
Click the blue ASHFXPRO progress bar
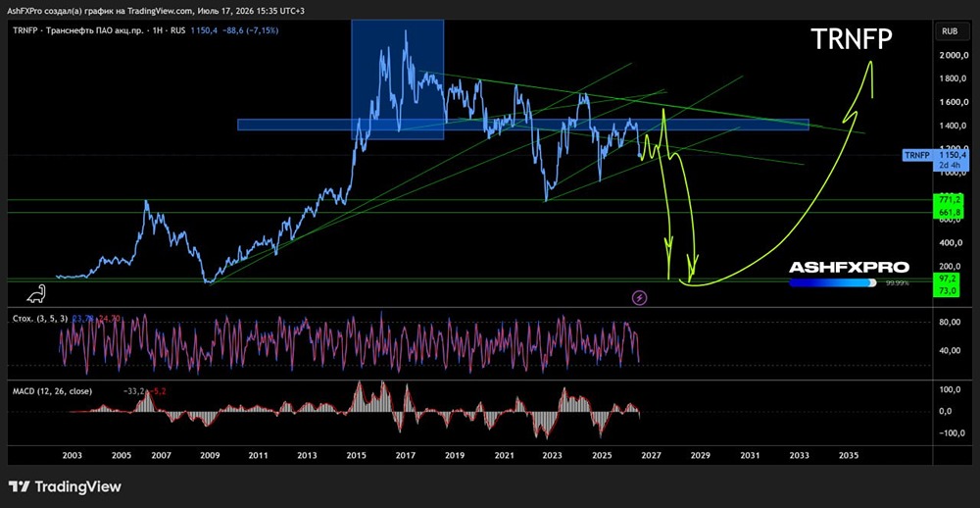(x=832, y=282)
